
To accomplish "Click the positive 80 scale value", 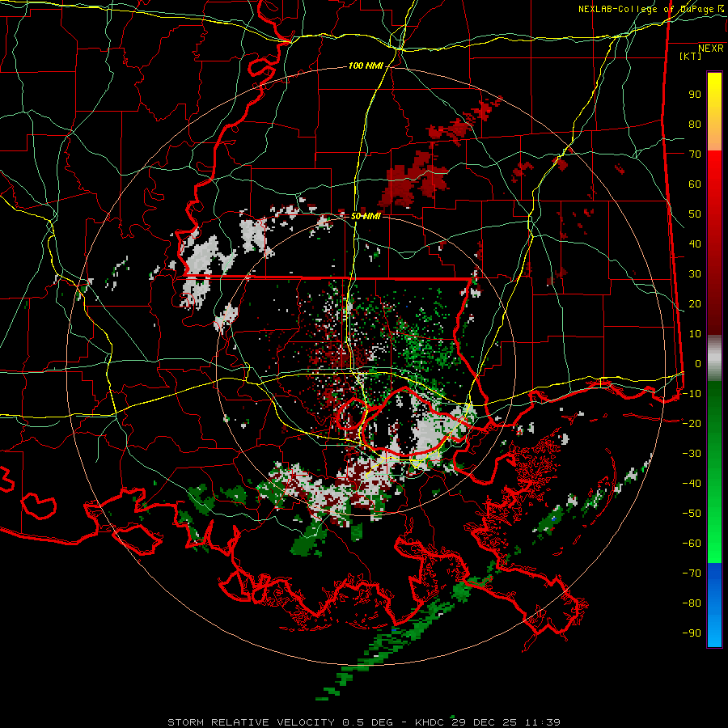I will pos(695,125).
